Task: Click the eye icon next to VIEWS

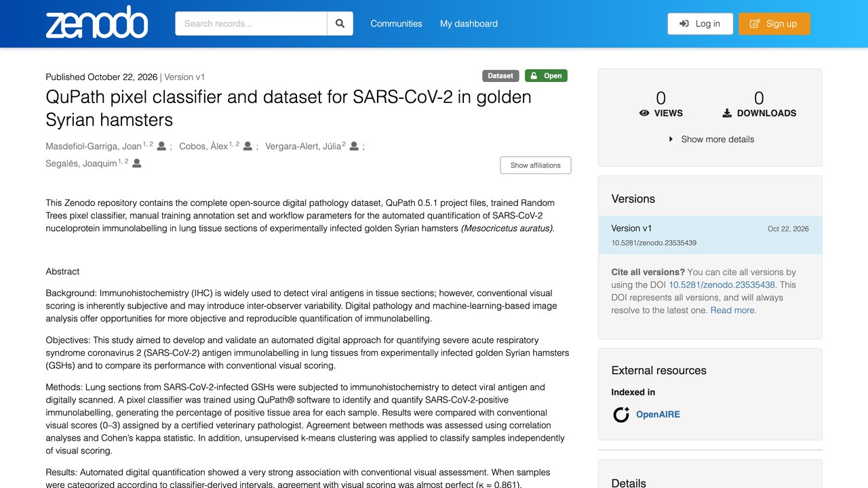Action: click(x=644, y=113)
